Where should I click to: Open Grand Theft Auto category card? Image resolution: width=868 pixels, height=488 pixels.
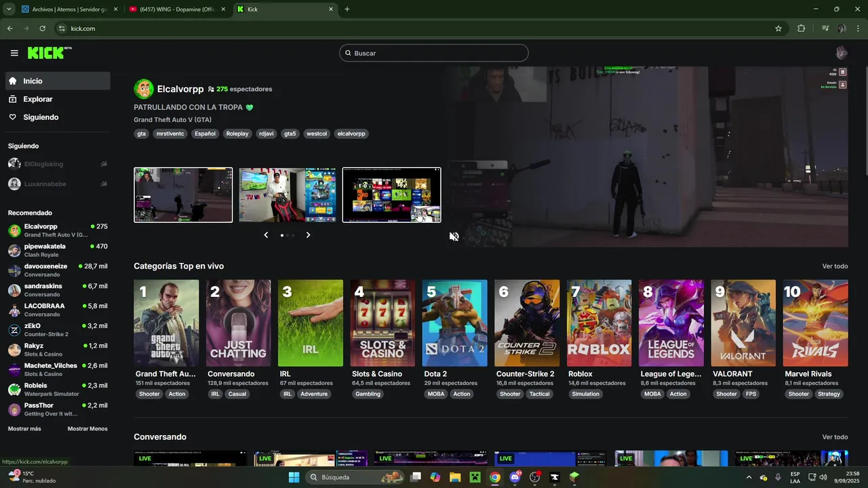tap(166, 323)
